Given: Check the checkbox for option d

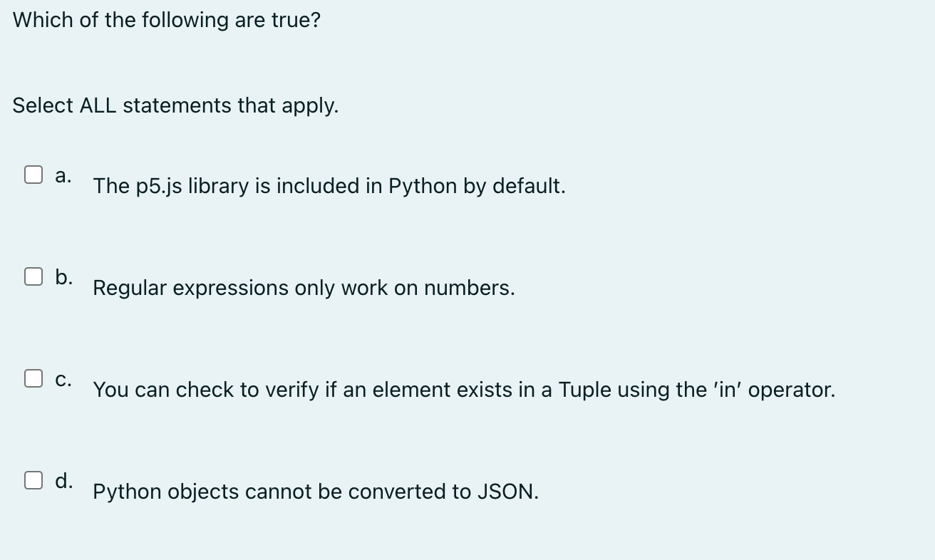Looking at the screenshot, I should click(x=33, y=480).
